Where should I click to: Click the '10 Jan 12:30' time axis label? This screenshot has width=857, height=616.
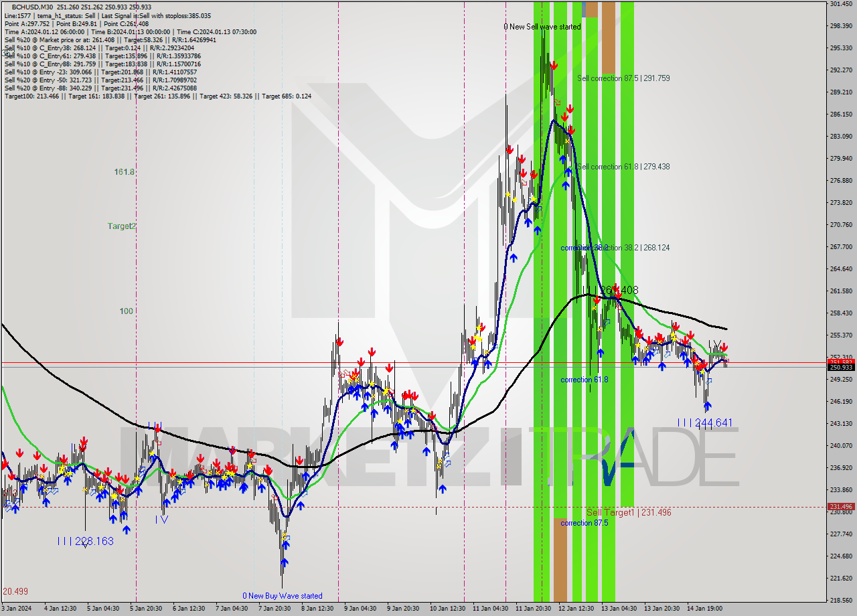point(447,608)
